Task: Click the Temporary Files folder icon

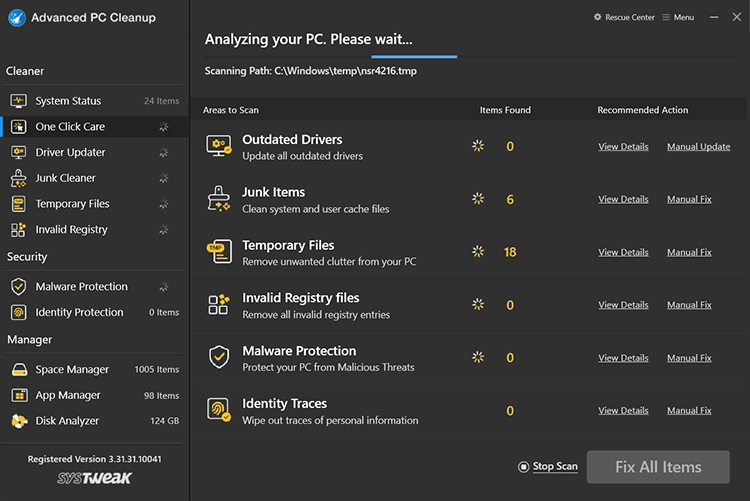Action: click(x=219, y=252)
